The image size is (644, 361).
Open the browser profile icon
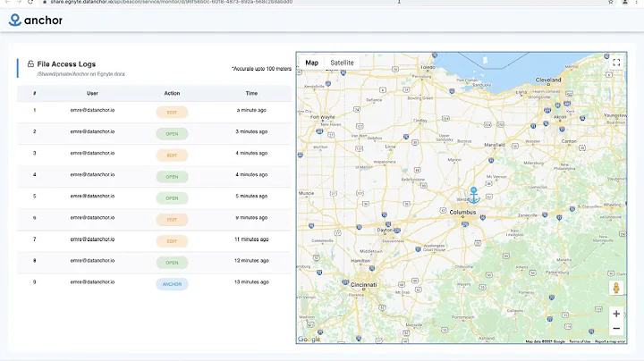(624, 2)
